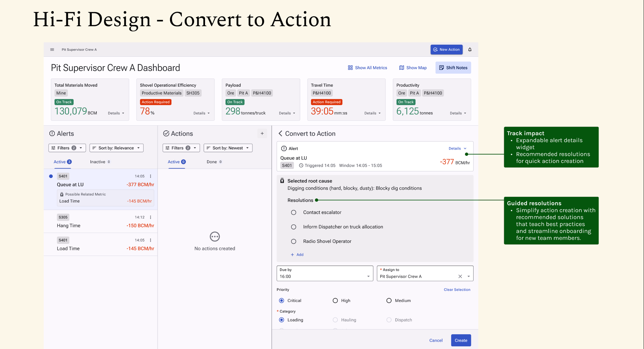Cancel the action creation
This screenshot has width=644, height=349.
tap(436, 340)
